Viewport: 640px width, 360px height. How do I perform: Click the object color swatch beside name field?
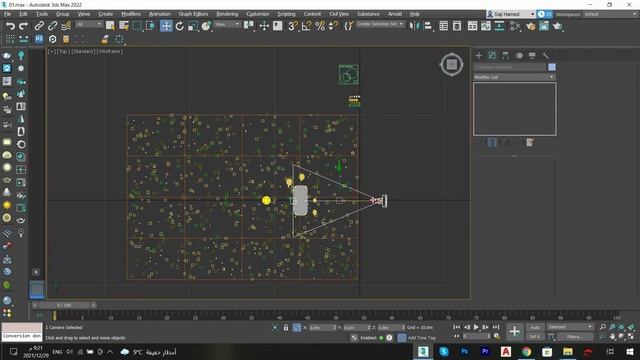[x=552, y=67]
